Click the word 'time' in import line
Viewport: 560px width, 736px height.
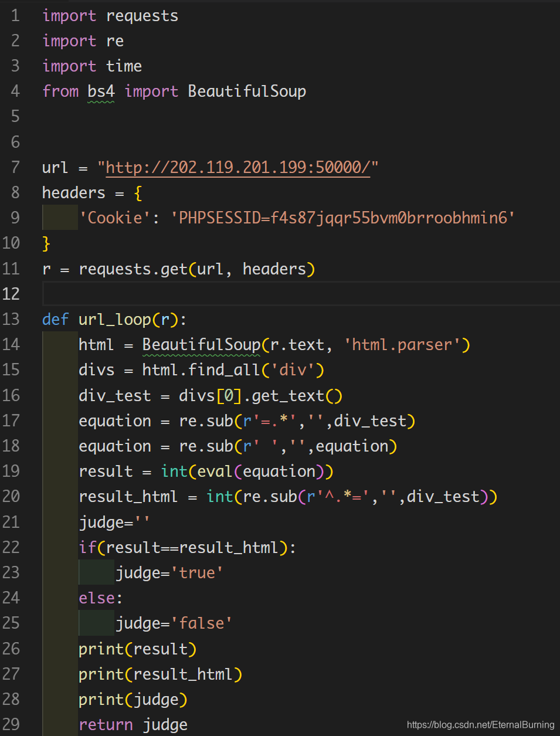click(x=124, y=66)
